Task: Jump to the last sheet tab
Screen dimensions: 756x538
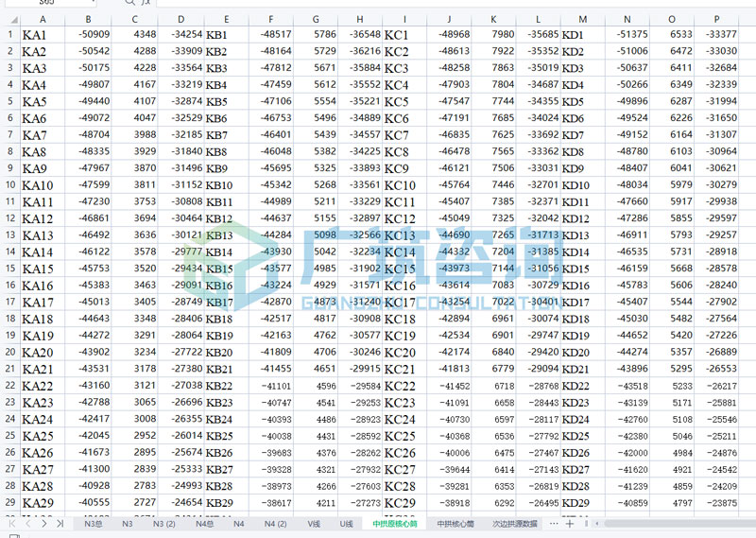Action: (60, 524)
